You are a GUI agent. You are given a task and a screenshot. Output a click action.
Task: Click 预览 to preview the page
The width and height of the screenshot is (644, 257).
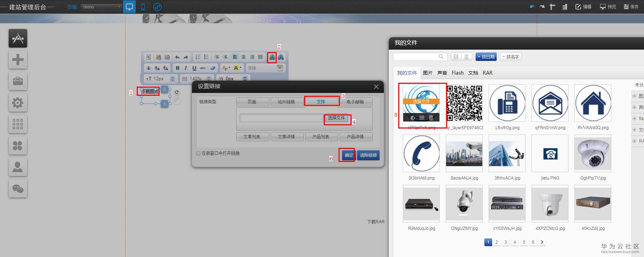(x=608, y=7)
